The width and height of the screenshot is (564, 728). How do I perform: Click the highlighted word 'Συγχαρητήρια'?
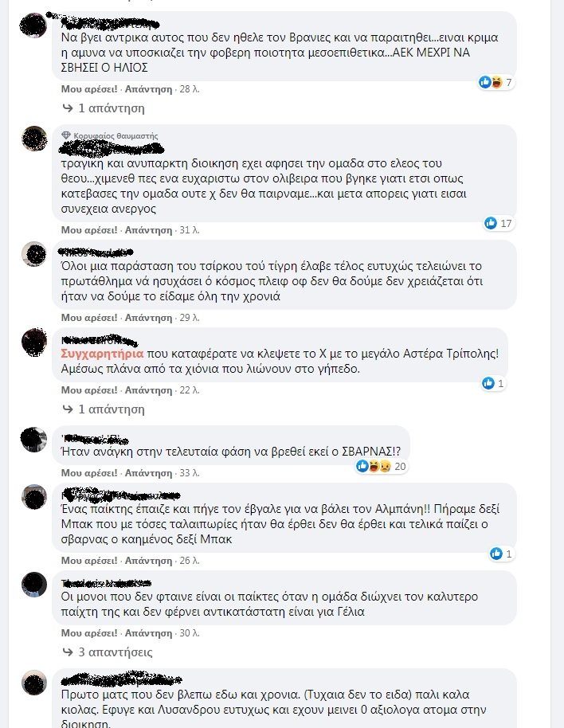102,354
